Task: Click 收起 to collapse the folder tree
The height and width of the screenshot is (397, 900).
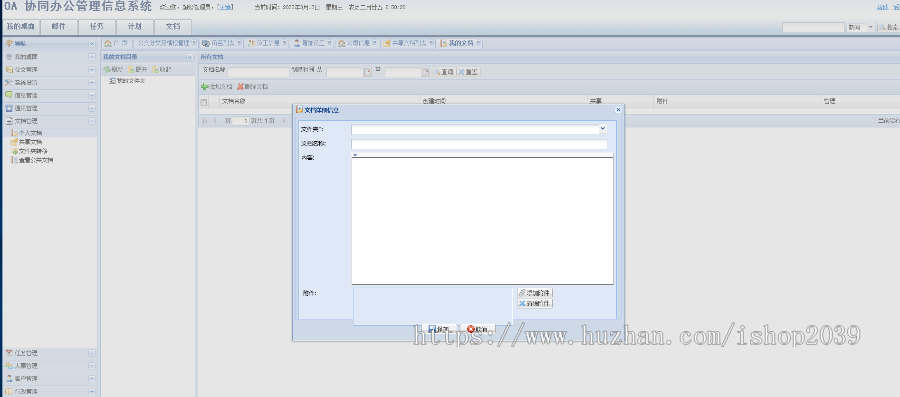Action: pos(162,69)
